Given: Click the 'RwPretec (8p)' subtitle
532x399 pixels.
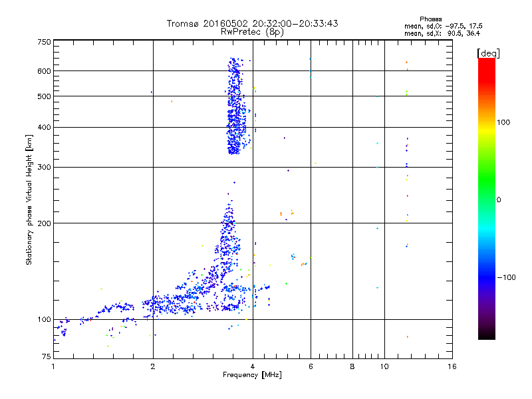Looking at the screenshot, I should 252,32.
